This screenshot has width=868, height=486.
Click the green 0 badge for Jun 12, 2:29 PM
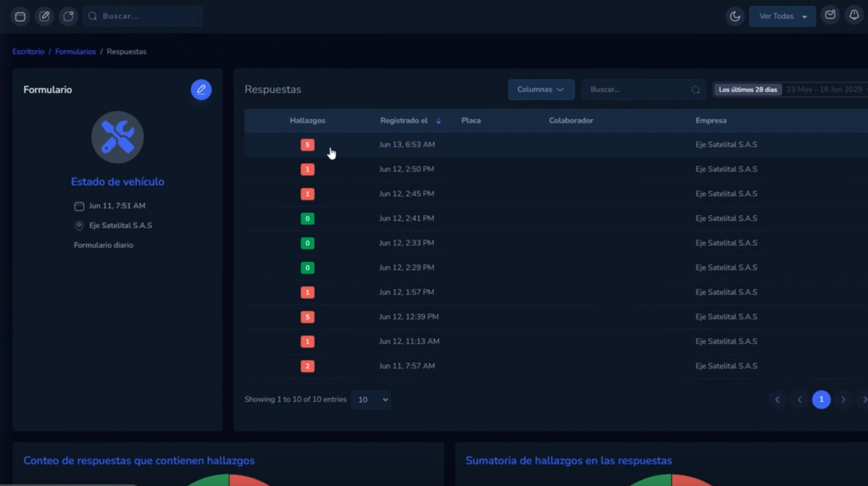307,268
